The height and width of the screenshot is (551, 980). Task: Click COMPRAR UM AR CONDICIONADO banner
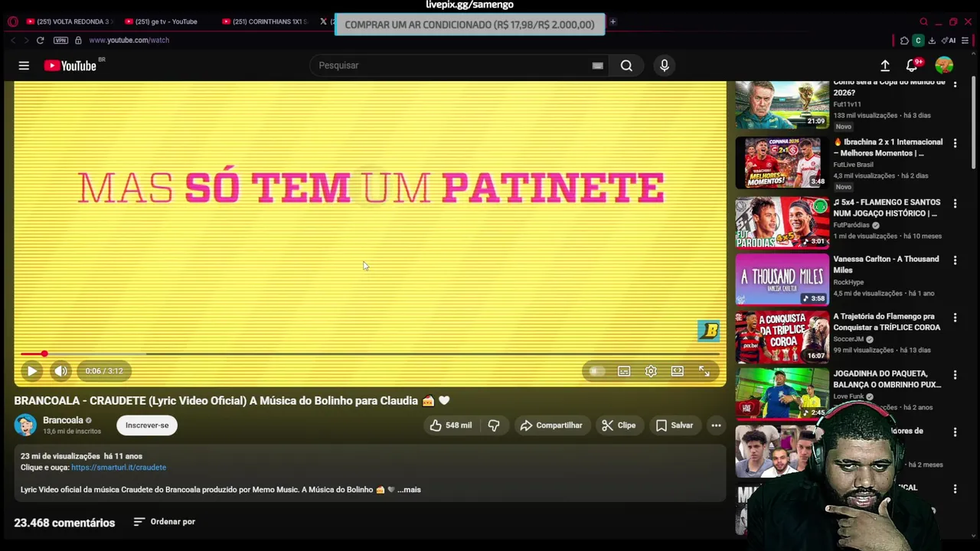tap(469, 24)
